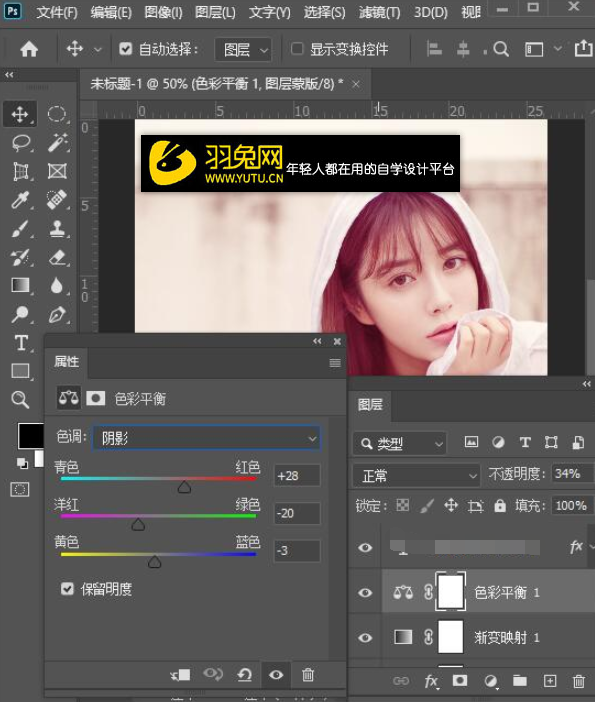Open the 色调 dropdown showing 阴影
595x702 pixels.
click(206, 437)
